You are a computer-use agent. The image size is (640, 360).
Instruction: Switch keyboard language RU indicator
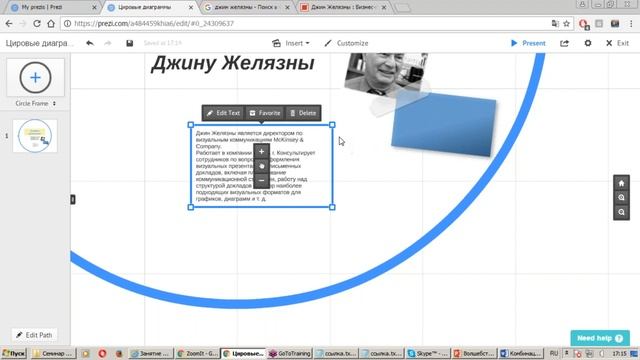click(553, 353)
